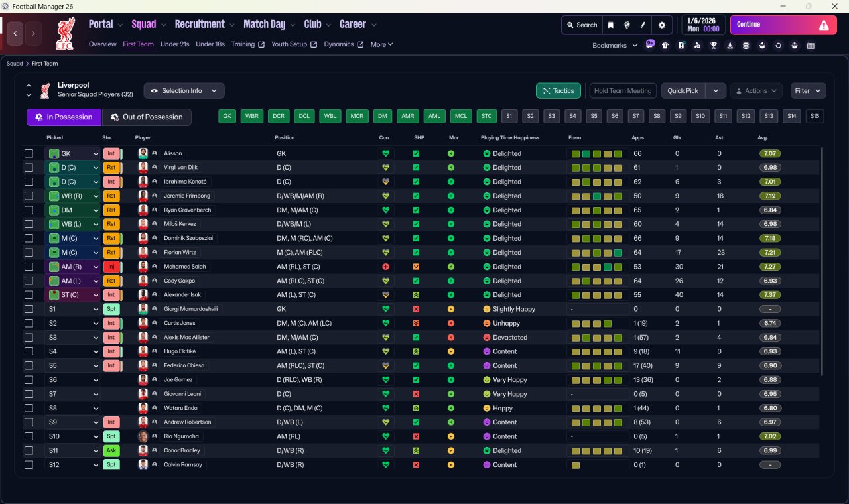Check the box next to Mohamed Salah

(x=29, y=267)
